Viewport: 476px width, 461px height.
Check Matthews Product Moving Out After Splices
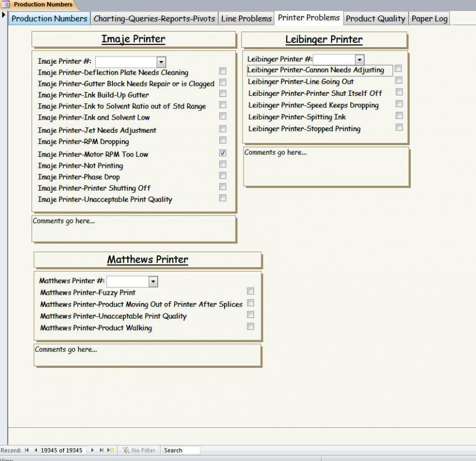click(x=250, y=303)
